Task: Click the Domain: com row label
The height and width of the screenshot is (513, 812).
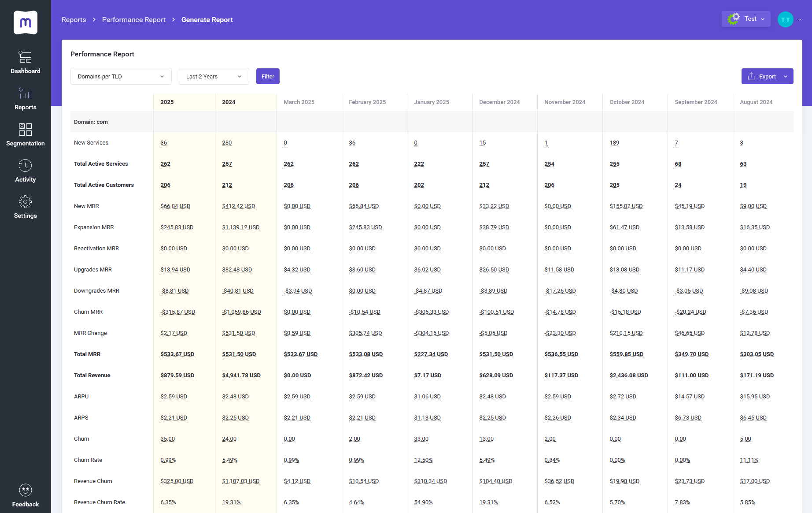Action: pos(91,122)
